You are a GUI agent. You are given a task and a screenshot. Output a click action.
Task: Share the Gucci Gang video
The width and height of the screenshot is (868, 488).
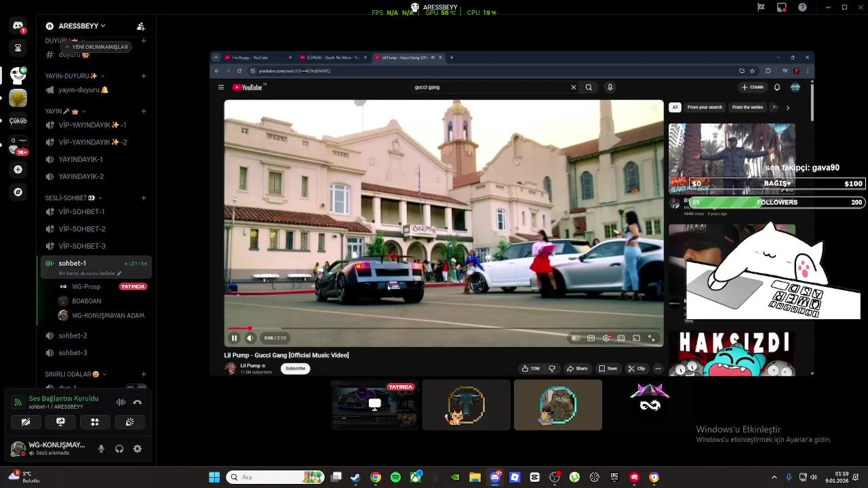(x=577, y=369)
